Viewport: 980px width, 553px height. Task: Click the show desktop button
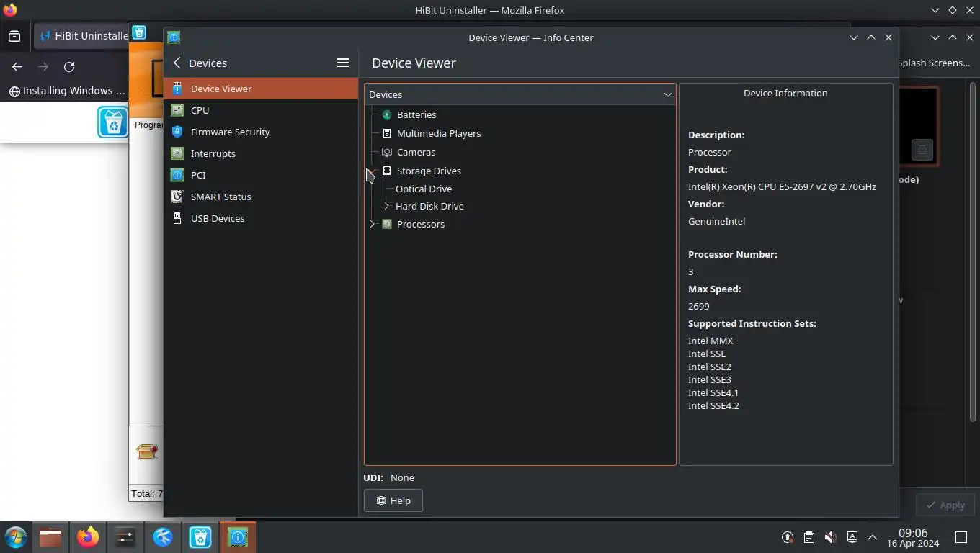pyautogui.click(x=961, y=537)
